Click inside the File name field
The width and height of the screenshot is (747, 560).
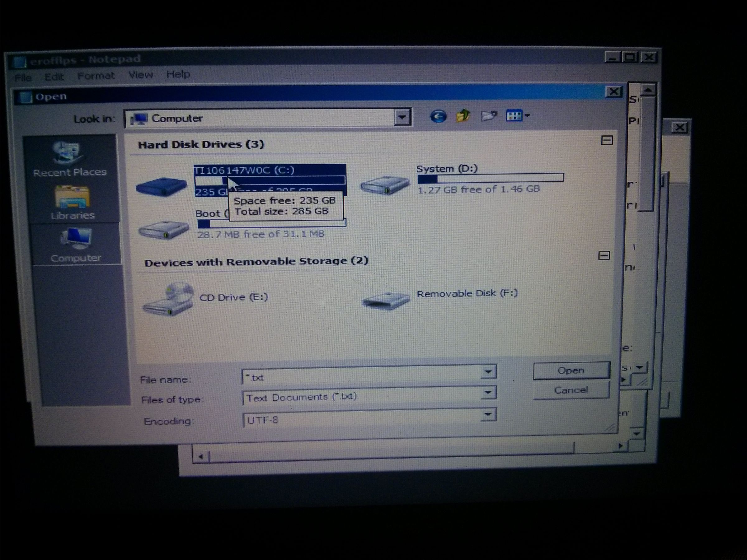(x=361, y=377)
